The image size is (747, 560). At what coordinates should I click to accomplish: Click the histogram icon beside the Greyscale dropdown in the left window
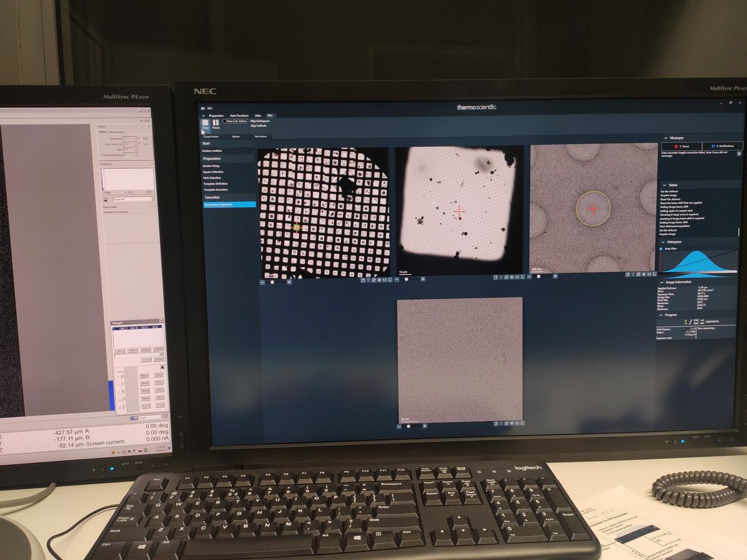click(105, 198)
